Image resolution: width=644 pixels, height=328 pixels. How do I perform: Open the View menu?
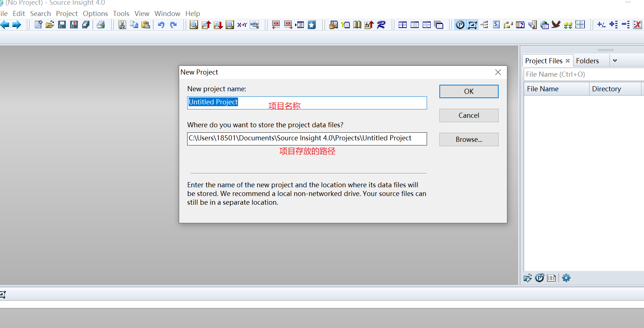tap(142, 13)
